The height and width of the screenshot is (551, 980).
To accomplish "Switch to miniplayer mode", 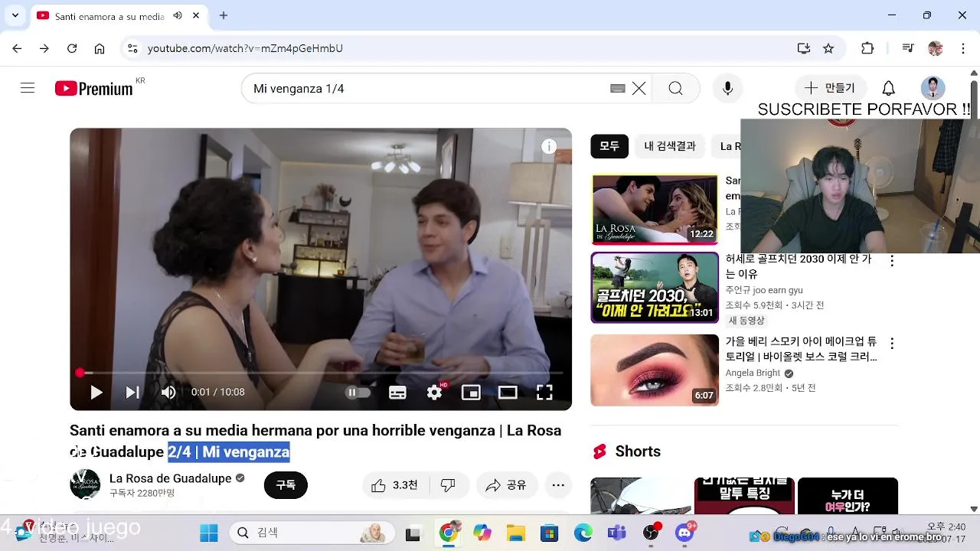I will coord(471,393).
